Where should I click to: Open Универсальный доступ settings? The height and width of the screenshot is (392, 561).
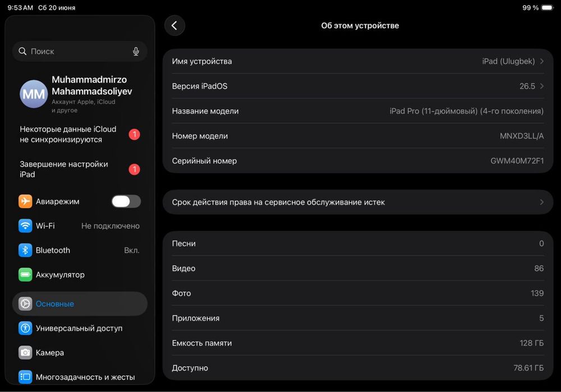click(x=80, y=328)
